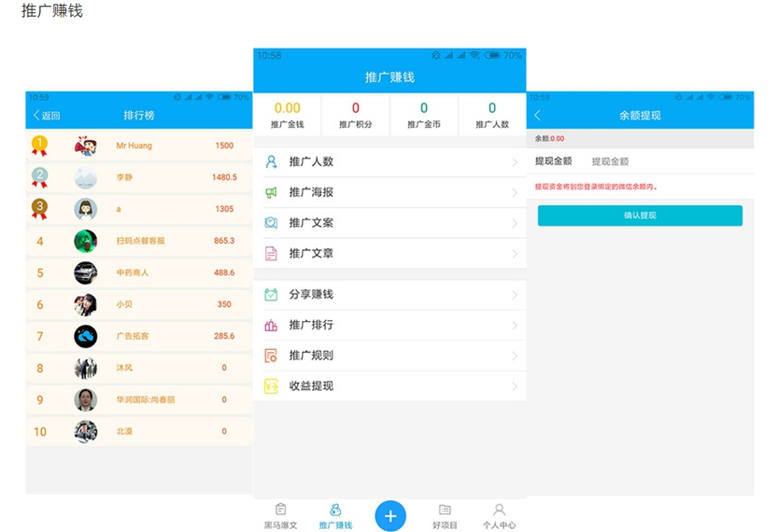Tap 小贝's avatar in ranking
This screenshot has height=532, width=778.
click(85, 304)
